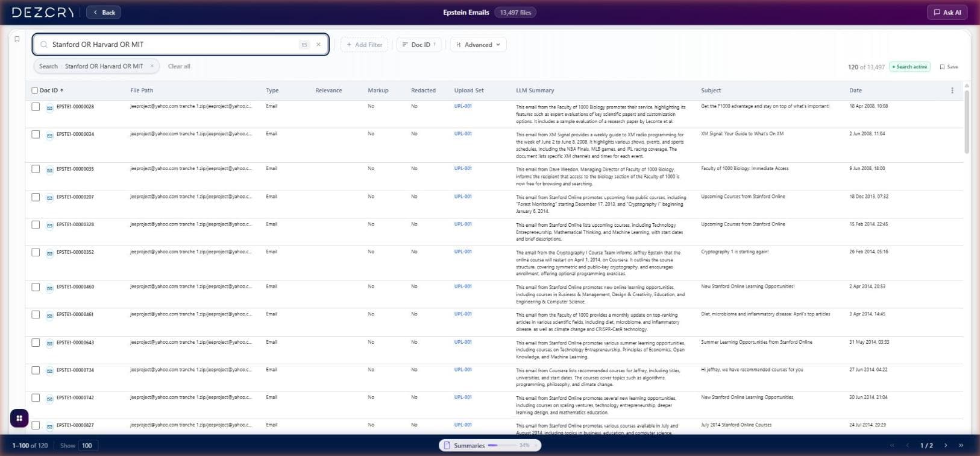
Task: Click the email icon for EPSTE1-00000328
Action: 49,226
